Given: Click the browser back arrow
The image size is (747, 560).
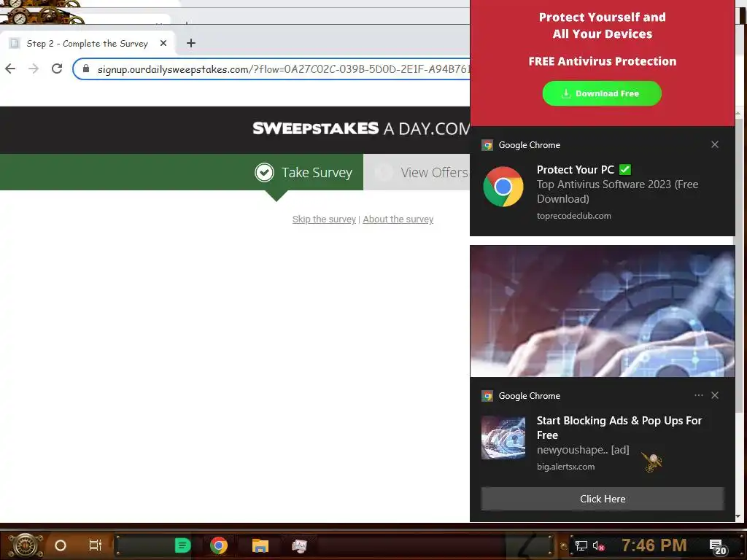Looking at the screenshot, I should click(x=10, y=69).
